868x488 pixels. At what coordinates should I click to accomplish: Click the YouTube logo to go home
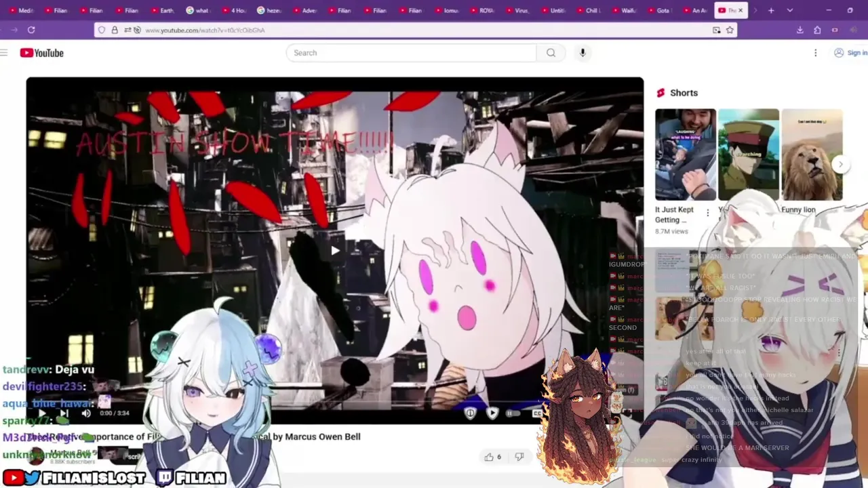click(41, 53)
